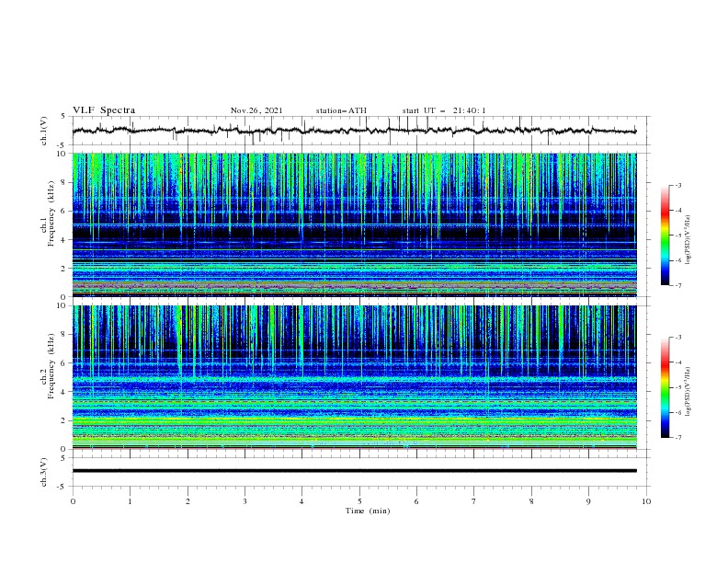The image size is (728, 563).
Task: Click time axis tick label "6"
Action: tap(417, 501)
